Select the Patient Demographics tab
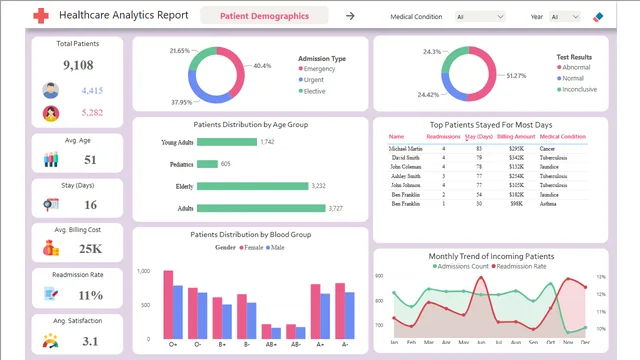This screenshot has width=640, height=360. 264,16
